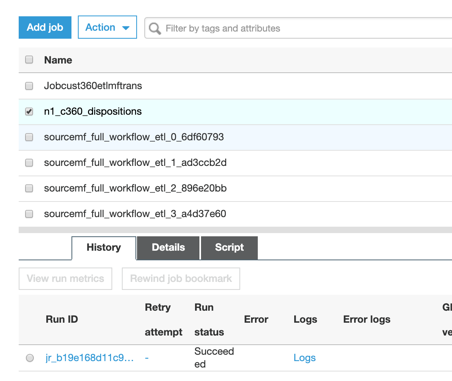Check the sourcemf_full_workflow_etl_1_ad3ccb2d checkbox

pos(29,163)
